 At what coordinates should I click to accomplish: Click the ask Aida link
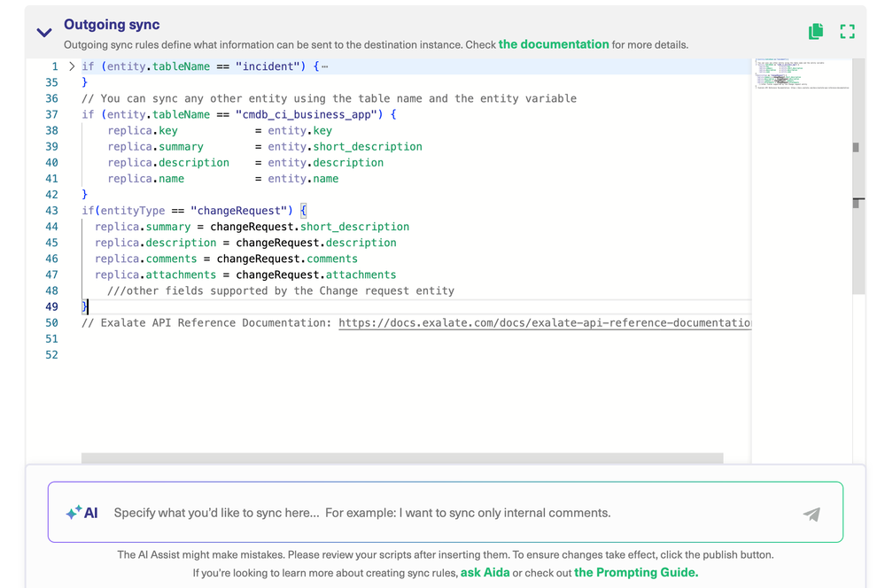(485, 573)
